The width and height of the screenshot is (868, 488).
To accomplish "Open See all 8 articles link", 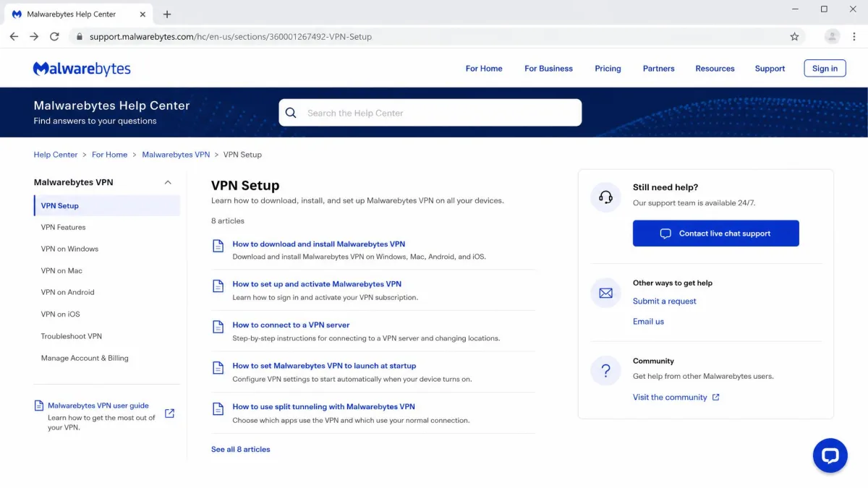I will [241, 449].
